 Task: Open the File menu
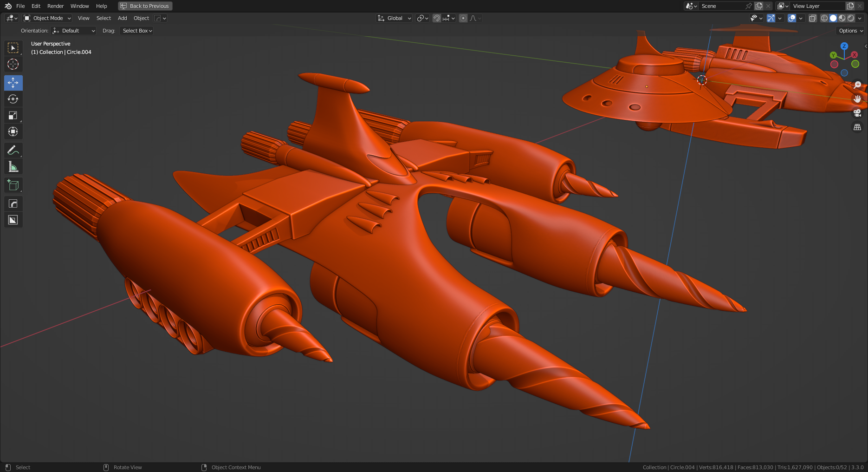20,6
